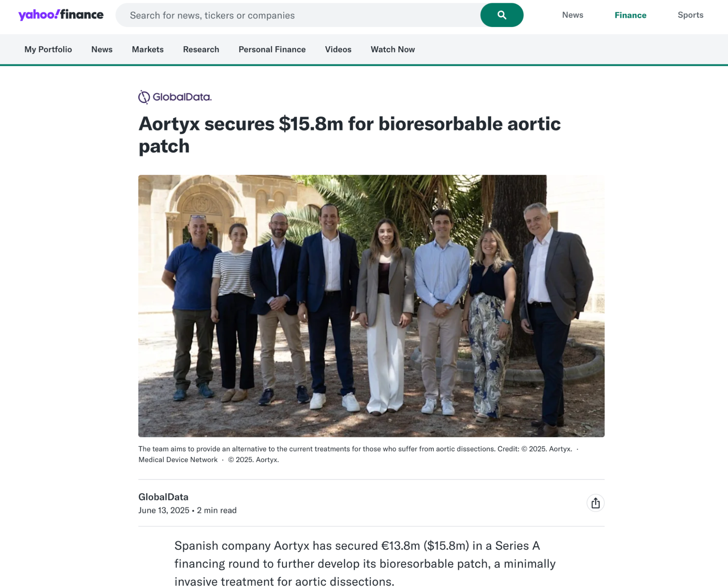Click the GlobalData author name

click(163, 497)
